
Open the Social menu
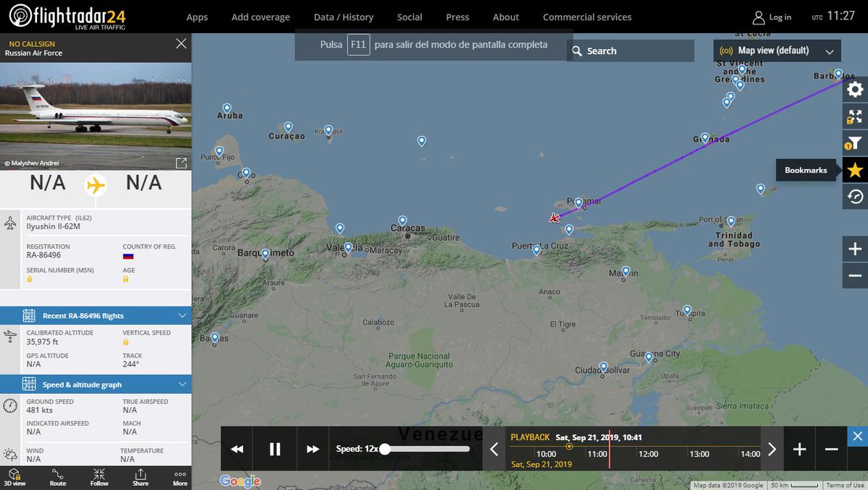pyautogui.click(x=409, y=17)
